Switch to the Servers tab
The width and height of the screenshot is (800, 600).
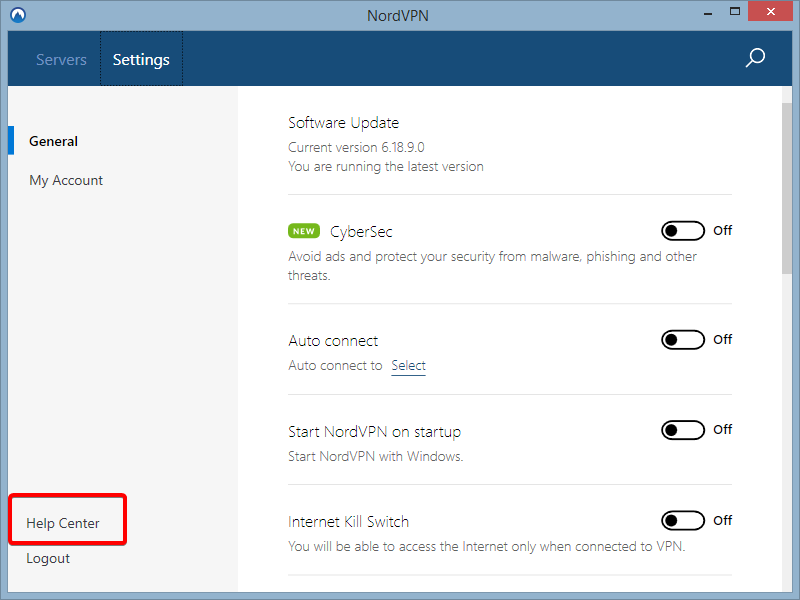click(x=61, y=60)
